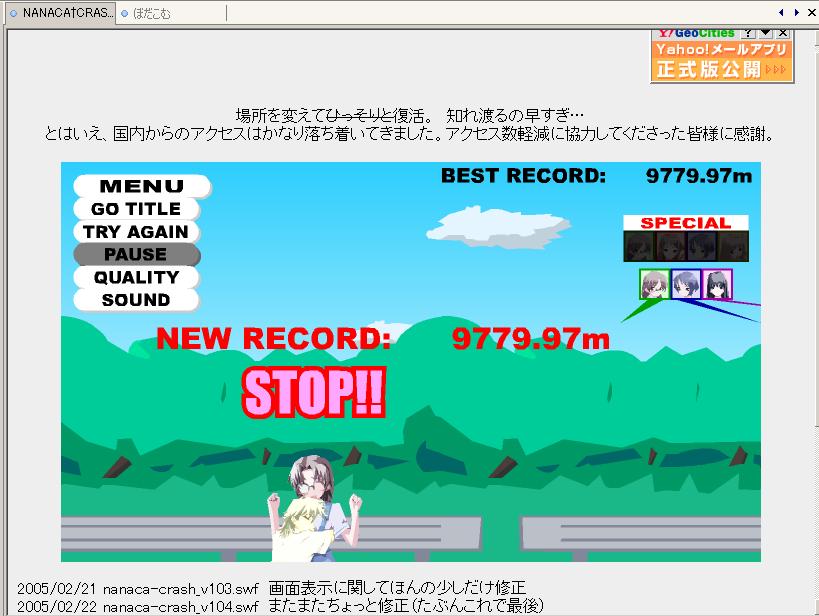Switch to the NANACA†CRAS... tab
Image resolution: width=819 pixels, height=616 pixels.
[x=62, y=13]
